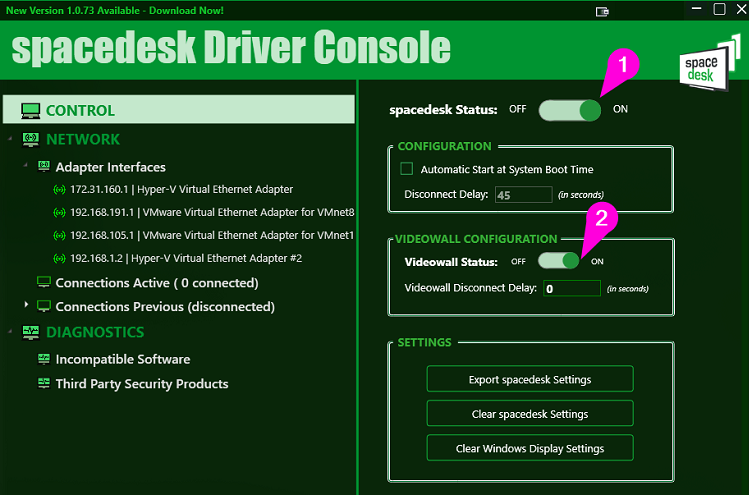Image resolution: width=749 pixels, height=495 pixels.
Task: Collapse the Adapter Interfaces node
Action: click(26, 165)
